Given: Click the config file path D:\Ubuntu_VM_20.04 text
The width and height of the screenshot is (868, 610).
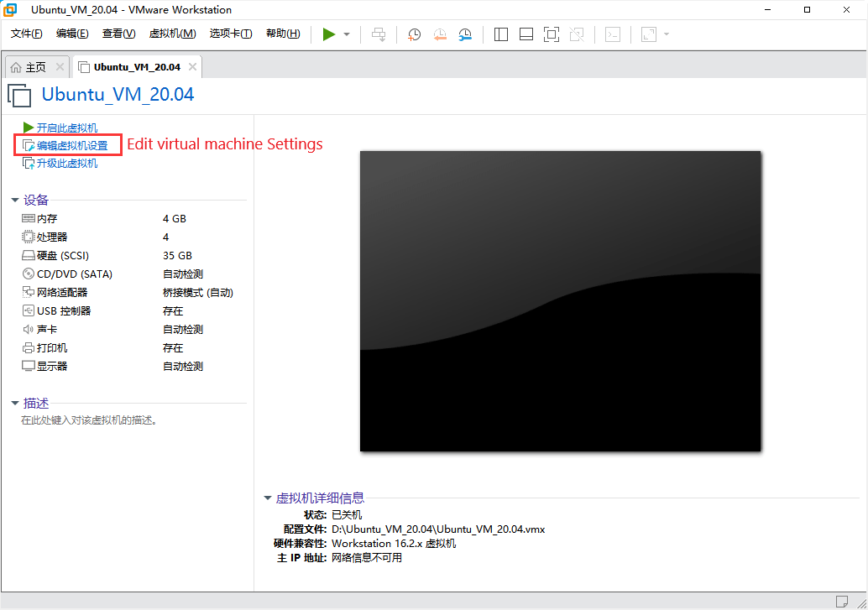Looking at the screenshot, I should click(438, 529).
